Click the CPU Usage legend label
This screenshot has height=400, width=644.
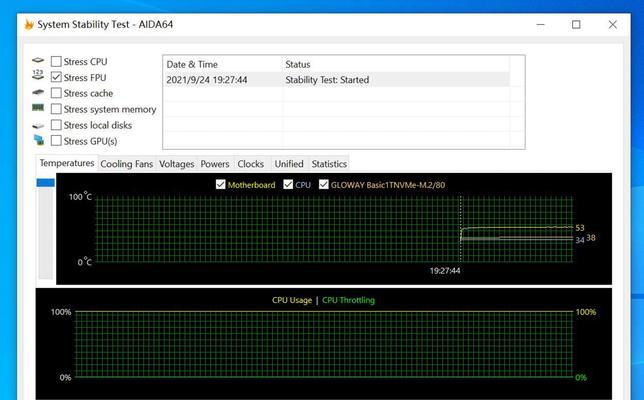tap(292, 300)
